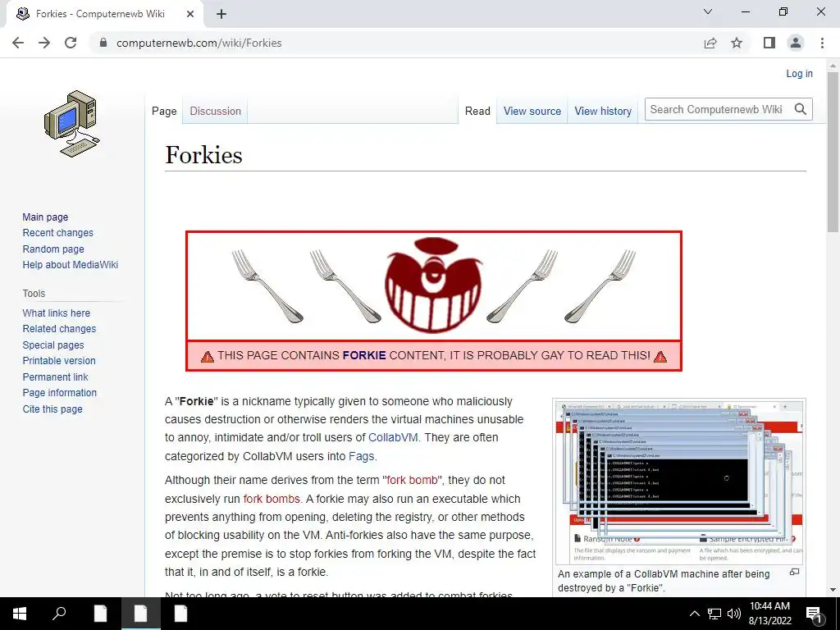
Task: Open network status tray icon
Action: (714, 614)
